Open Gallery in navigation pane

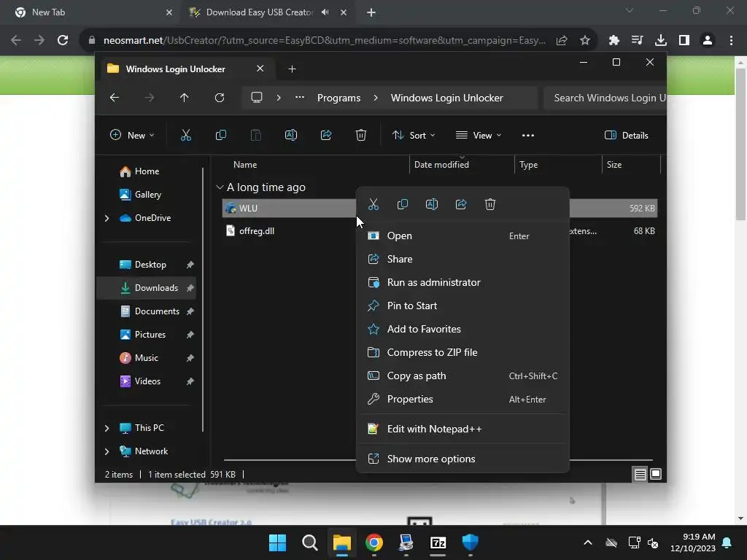tap(146, 195)
